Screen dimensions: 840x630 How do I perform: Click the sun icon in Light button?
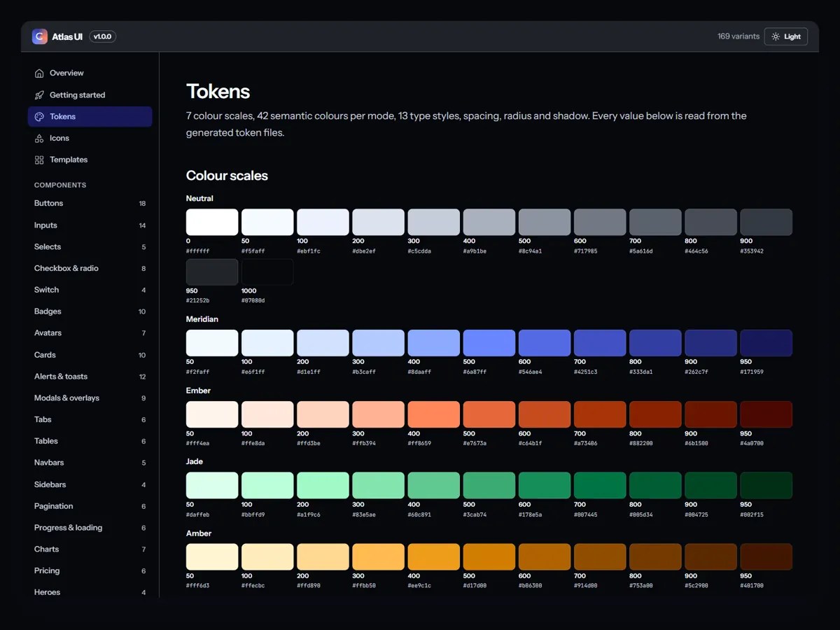(776, 36)
